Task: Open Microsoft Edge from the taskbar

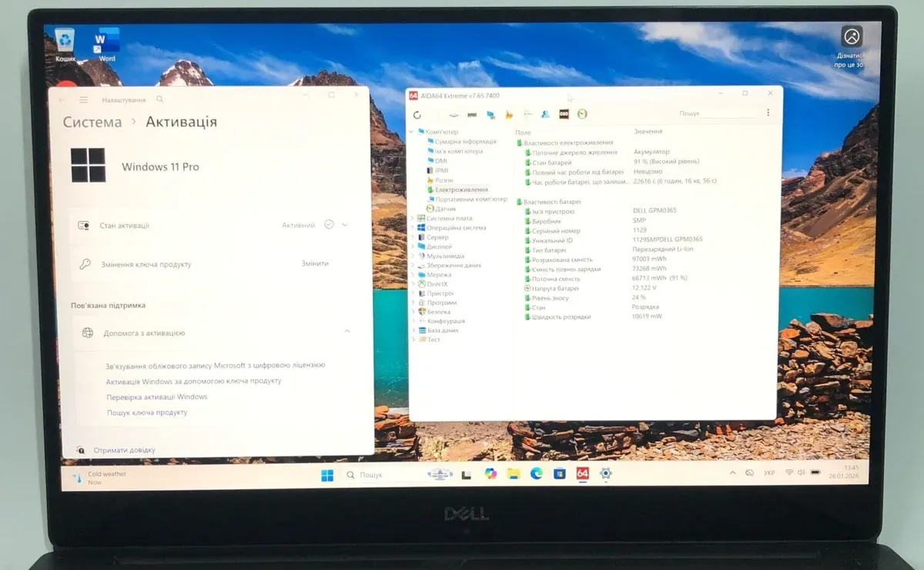Action: coord(536,474)
